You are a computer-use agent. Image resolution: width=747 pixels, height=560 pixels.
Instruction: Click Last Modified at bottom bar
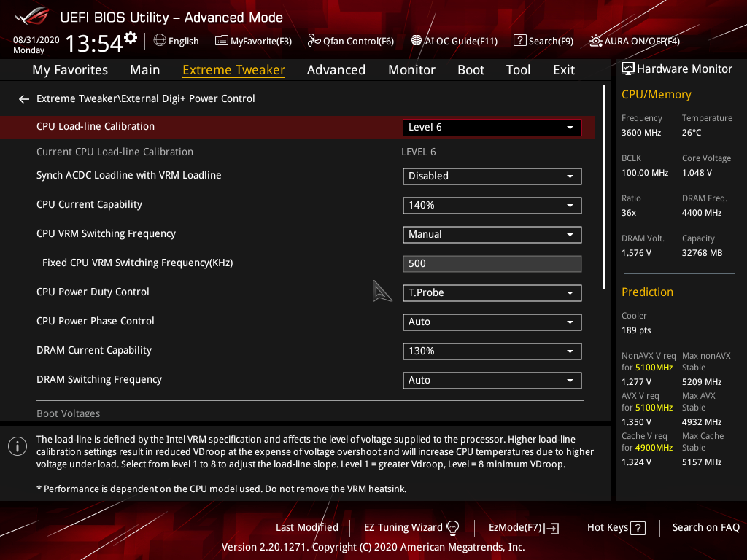pos(307,527)
